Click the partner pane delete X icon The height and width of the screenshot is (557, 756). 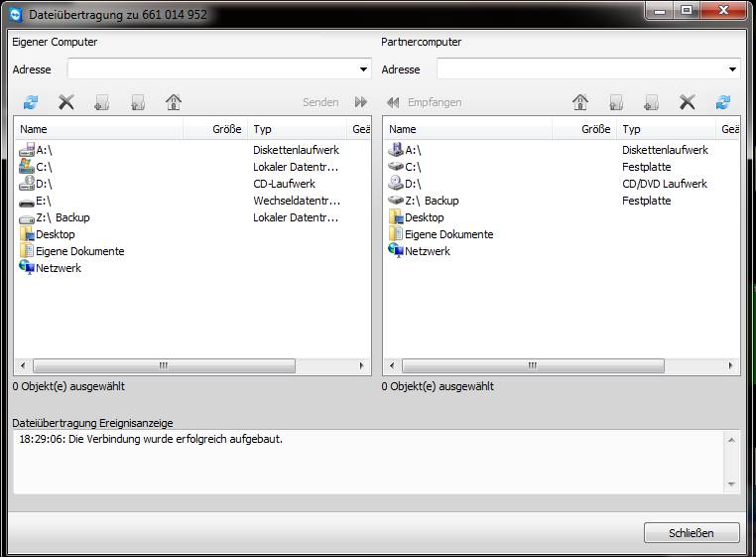[688, 102]
